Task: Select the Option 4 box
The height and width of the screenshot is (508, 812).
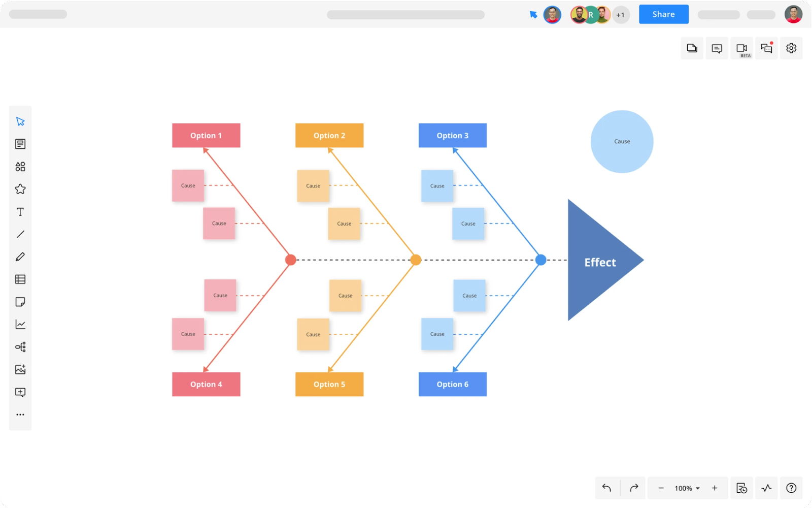Action: coord(206,385)
